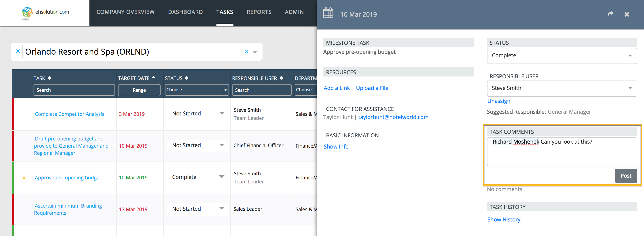Click the Upload a File link
This screenshot has height=236, width=644.
coord(372,88)
